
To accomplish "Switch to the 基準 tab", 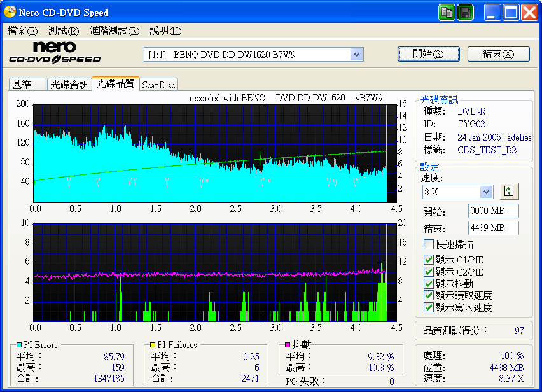I will (x=27, y=85).
